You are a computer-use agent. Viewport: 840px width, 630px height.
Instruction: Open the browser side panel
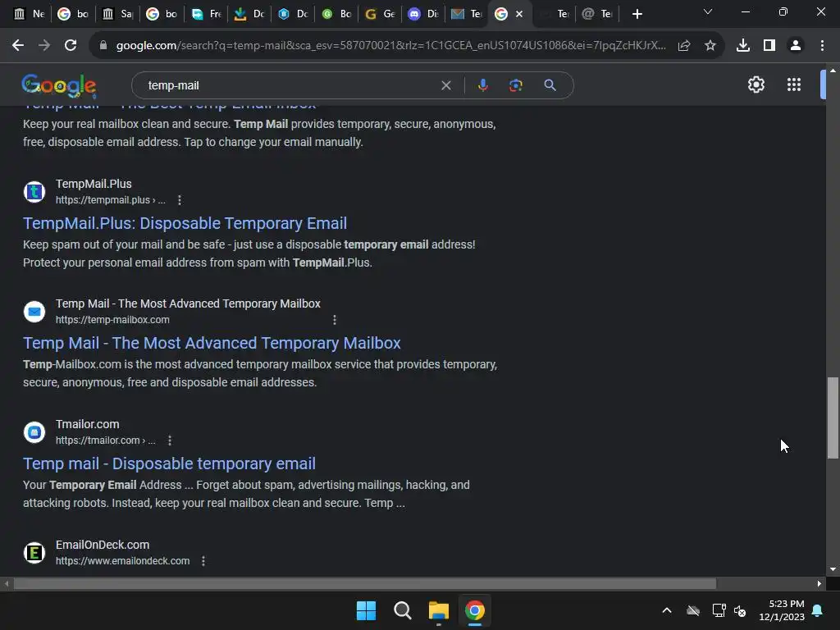(769, 46)
